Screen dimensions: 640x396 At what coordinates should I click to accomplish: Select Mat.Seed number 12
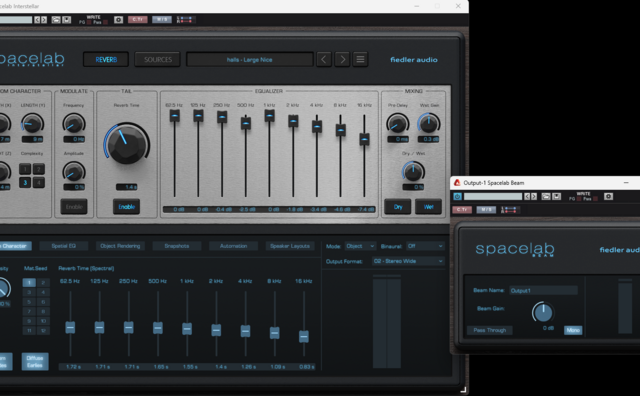point(43,331)
